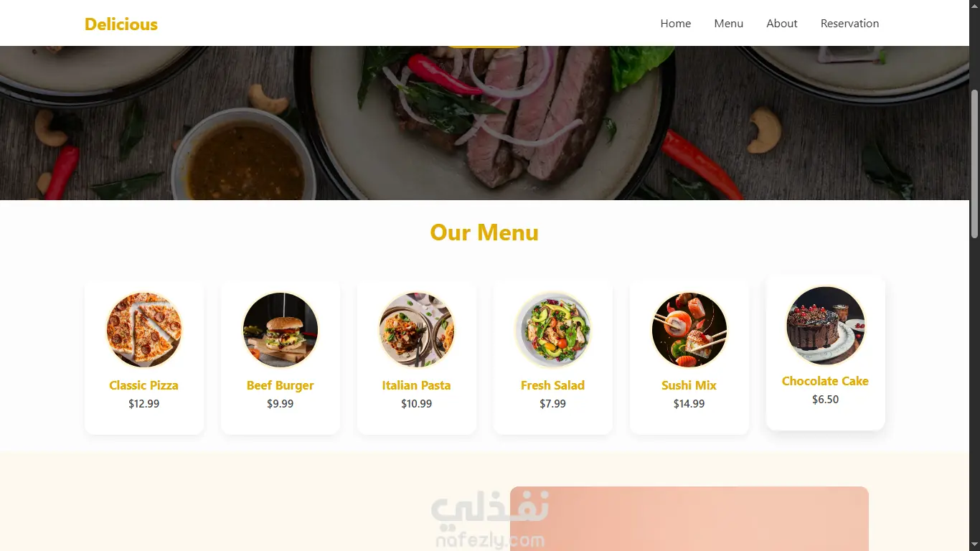Click the Classic Pizza title text
Image resolution: width=980 pixels, height=551 pixels.
click(x=144, y=385)
